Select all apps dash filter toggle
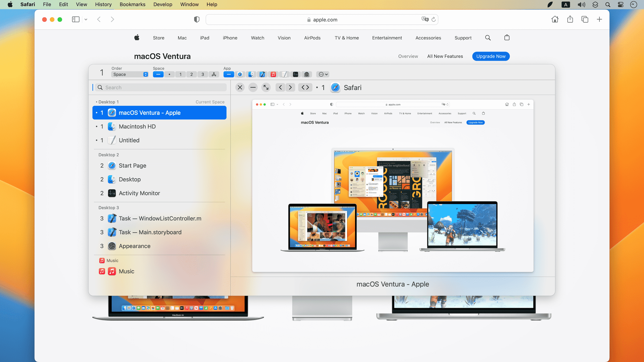 click(x=229, y=74)
